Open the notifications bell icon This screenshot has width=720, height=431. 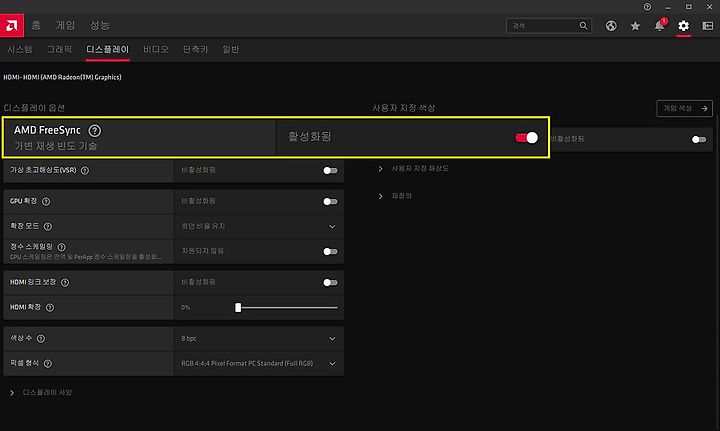[659, 26]
